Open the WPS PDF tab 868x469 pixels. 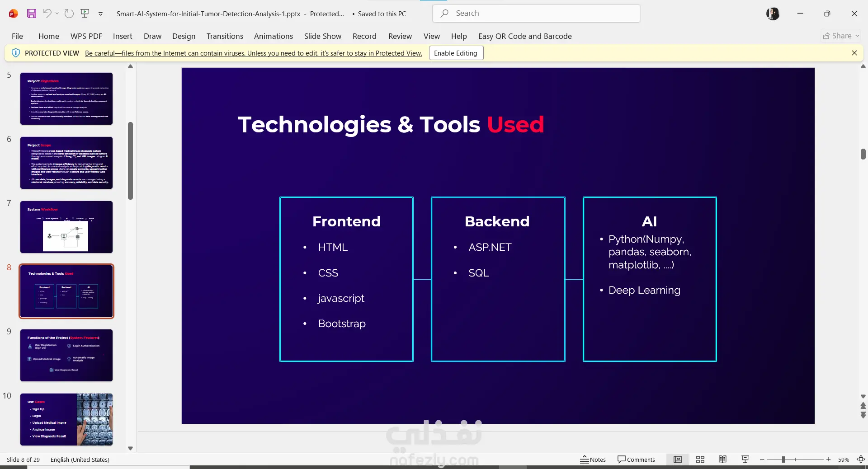pos(86,36)
